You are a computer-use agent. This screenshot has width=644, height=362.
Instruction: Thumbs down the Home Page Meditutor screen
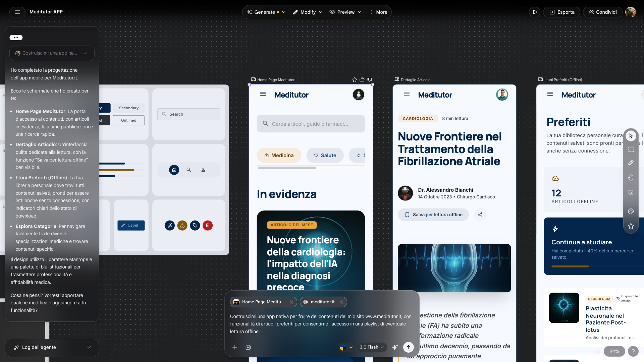[x=369, y=80]
